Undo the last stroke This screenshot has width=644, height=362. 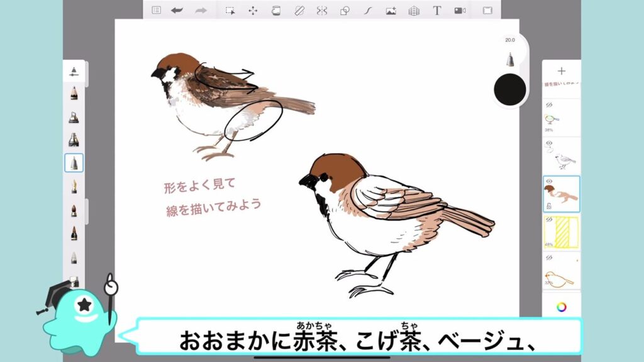[x=177, y=10]
